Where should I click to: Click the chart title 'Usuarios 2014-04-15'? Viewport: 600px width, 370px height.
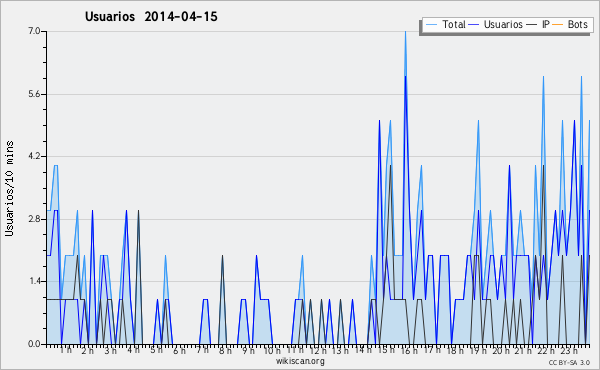[x=151, y=17]
